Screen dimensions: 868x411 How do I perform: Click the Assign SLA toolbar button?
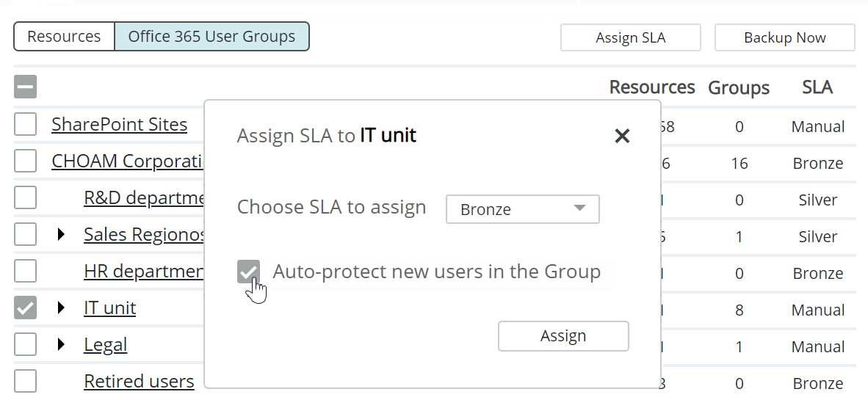point(630,38)
